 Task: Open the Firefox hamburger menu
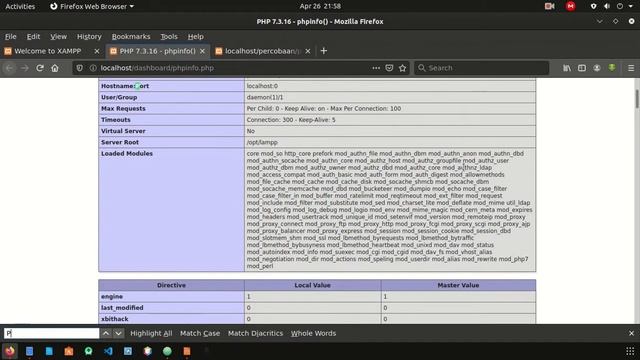point(631,68)
